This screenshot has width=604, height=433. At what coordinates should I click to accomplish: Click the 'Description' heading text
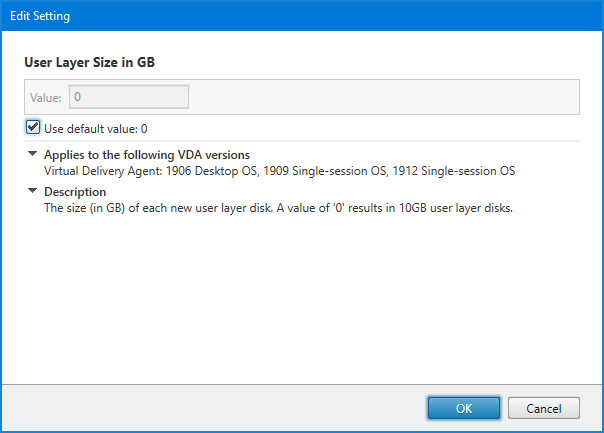[75, 192]
